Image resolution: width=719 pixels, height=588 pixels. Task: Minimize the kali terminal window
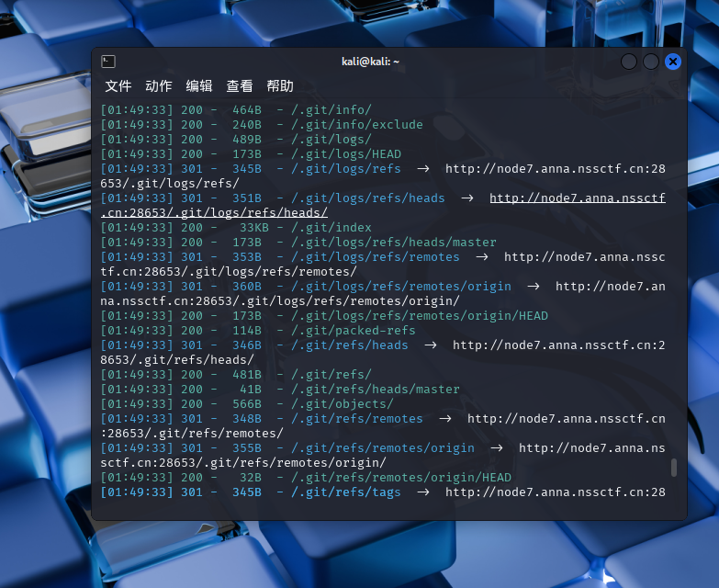coord(629,62)
